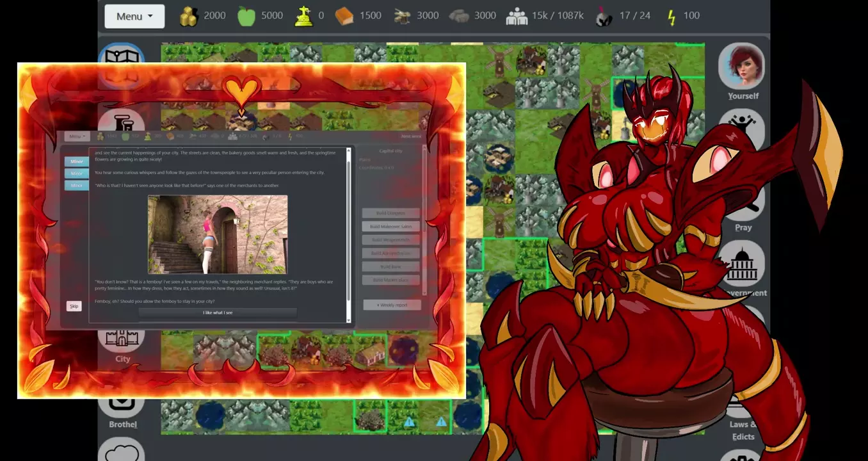The image size is (868, 461).
Task: Click the population people icon
Action: (x=517, y=16)
